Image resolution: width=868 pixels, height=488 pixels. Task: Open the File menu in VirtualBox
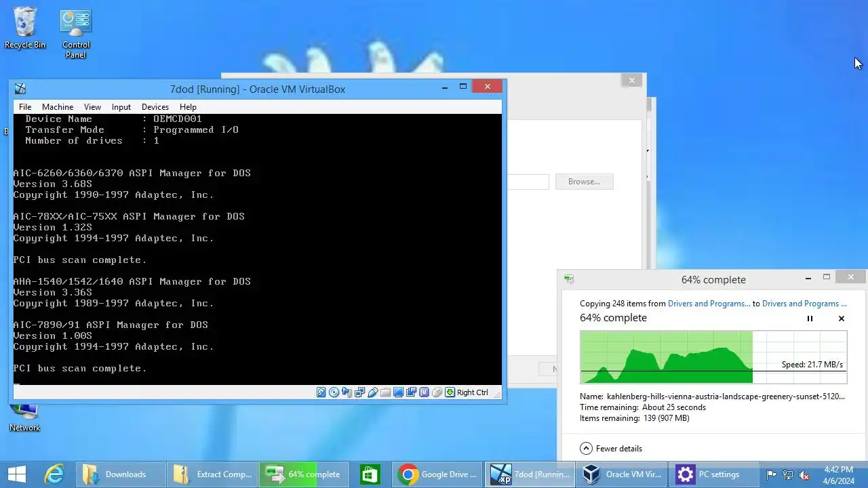25,107
